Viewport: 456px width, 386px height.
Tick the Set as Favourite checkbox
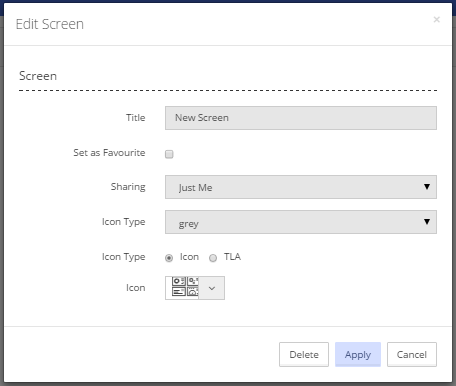[169, 154]
